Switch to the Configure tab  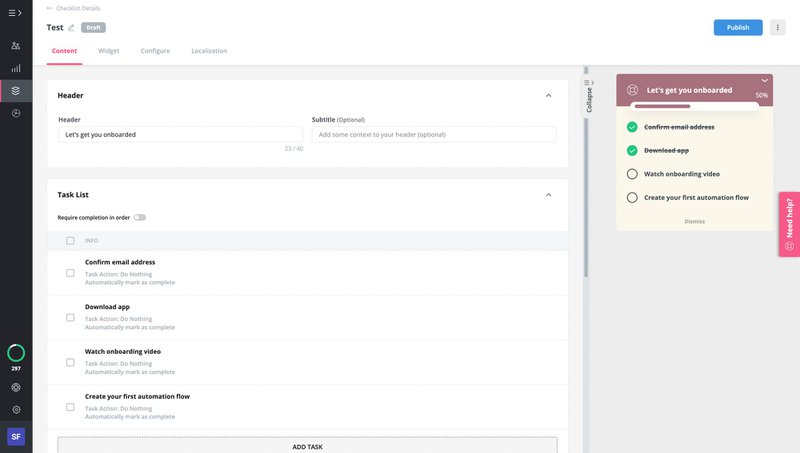pos(155,51)
